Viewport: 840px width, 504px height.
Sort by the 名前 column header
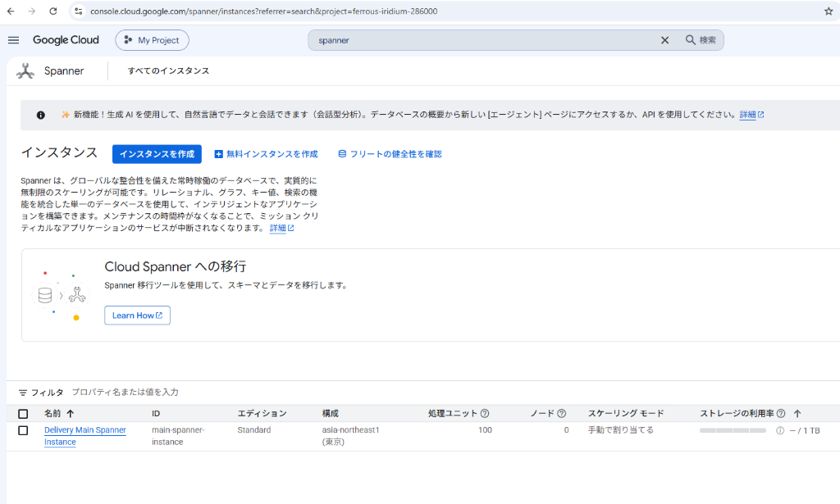(x=59, y=414)
